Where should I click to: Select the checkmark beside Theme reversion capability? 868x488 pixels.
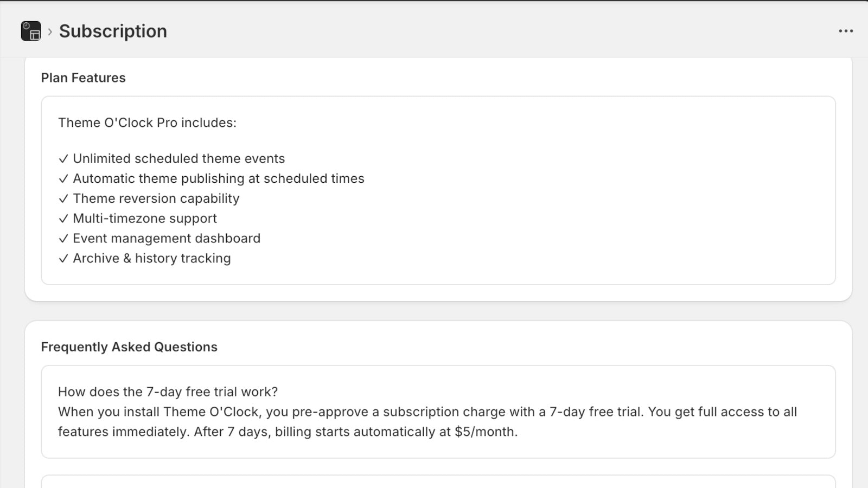(x=62, y=198)
